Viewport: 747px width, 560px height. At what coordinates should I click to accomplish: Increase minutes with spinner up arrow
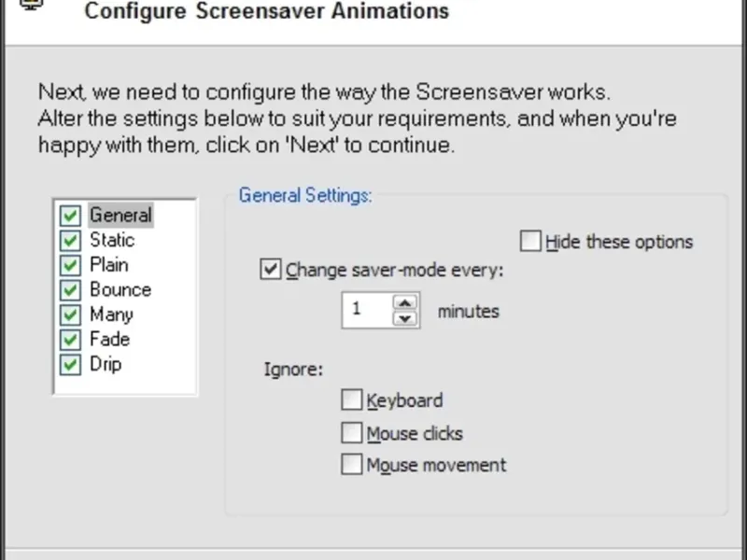(404, 302)
